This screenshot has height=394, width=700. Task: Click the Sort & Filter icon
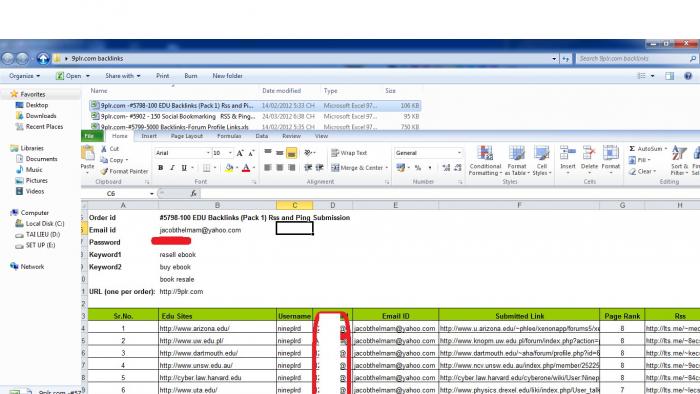[x=679, y=153]
